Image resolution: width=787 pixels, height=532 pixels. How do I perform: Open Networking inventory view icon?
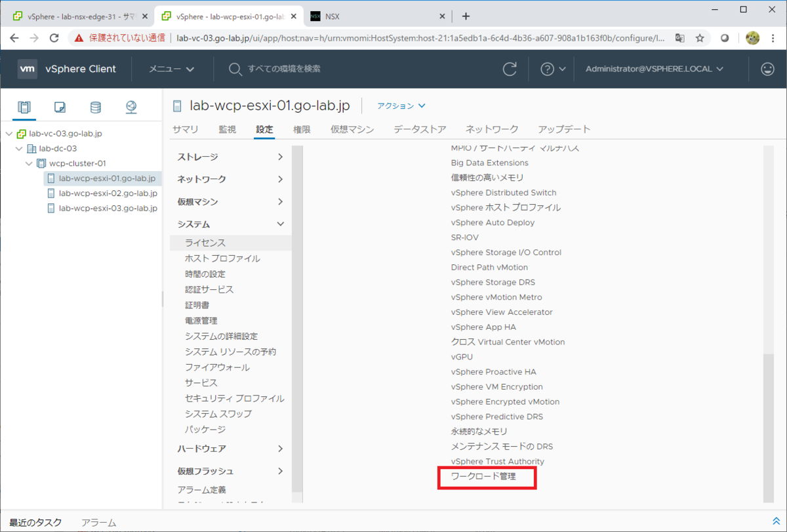(x=131, y=107)
